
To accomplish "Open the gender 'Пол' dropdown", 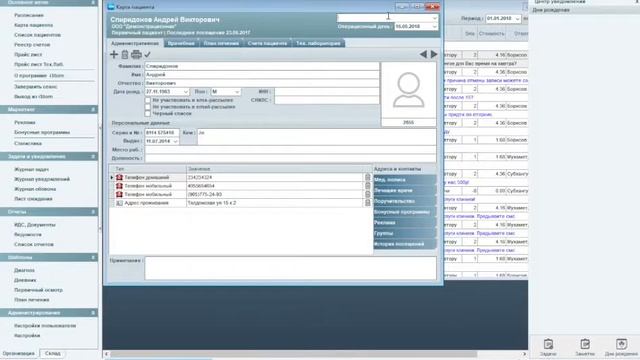I will point(237,92).
